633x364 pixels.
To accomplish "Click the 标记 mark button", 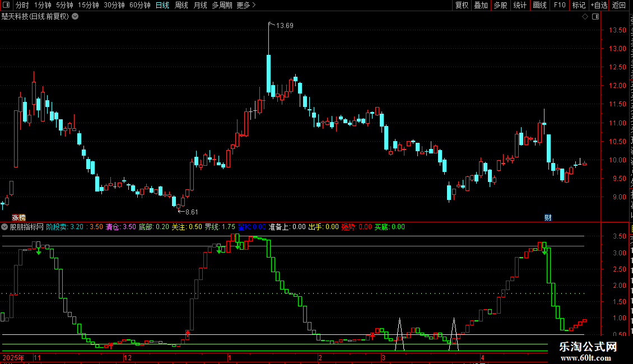I will point(579,5).
